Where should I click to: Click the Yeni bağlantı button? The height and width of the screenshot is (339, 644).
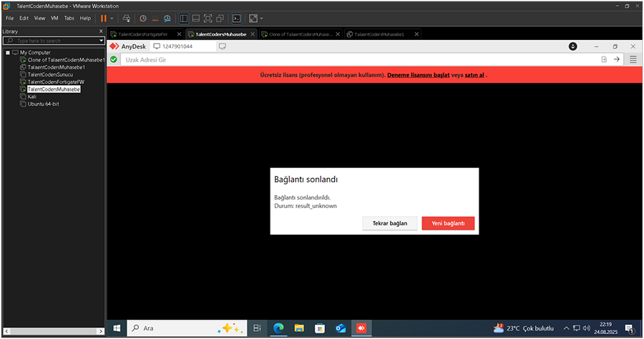pyautogui.click(x=448, y=223)
